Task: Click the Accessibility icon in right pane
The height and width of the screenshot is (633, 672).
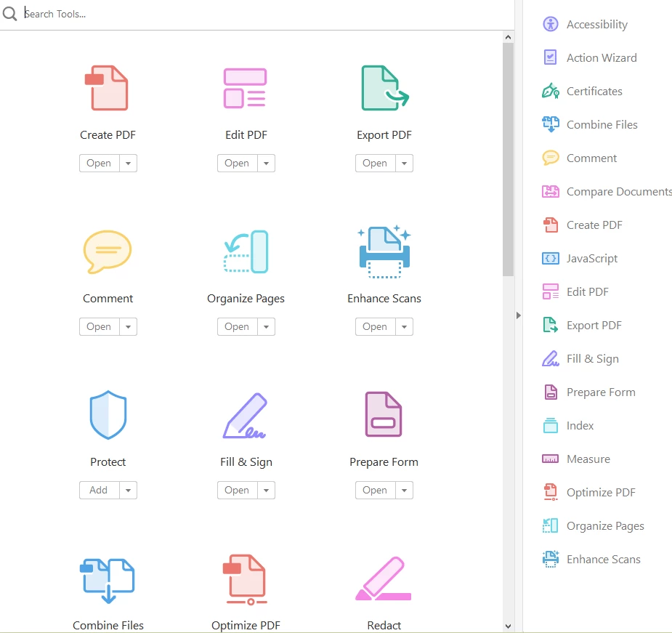Action: (550, 24)
